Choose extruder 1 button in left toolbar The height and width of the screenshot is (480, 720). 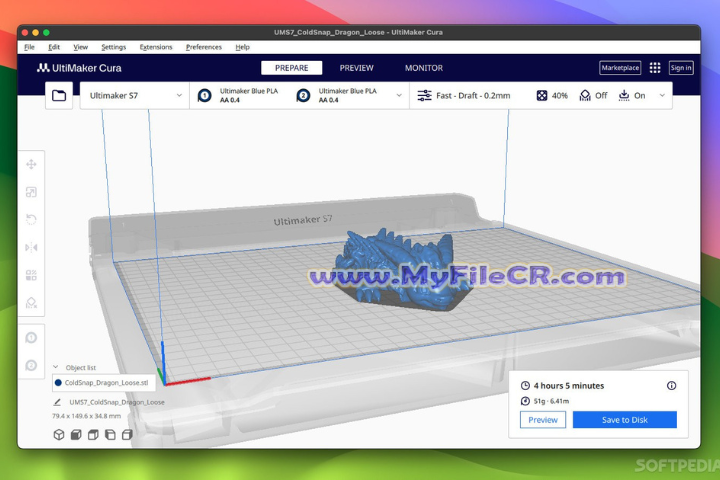[x=31, y=338]
